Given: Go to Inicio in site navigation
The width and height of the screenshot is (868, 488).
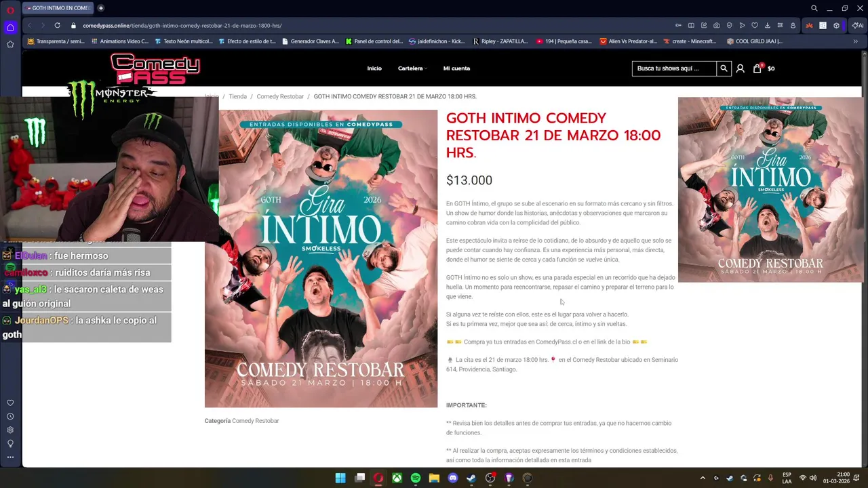Looking at the screenshot, I should pos(374,68).
